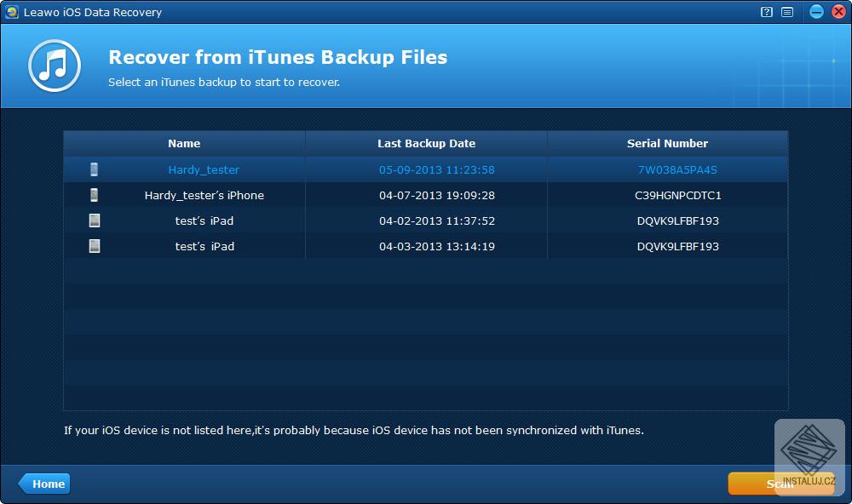Click the iPhone icon beside Hardy_tester
Screen dimensions: 852x504
[94, 169]
